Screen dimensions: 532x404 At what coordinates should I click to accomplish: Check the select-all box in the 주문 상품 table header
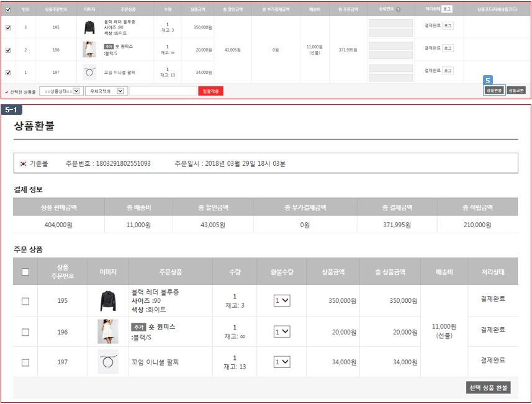pos(25,272)
